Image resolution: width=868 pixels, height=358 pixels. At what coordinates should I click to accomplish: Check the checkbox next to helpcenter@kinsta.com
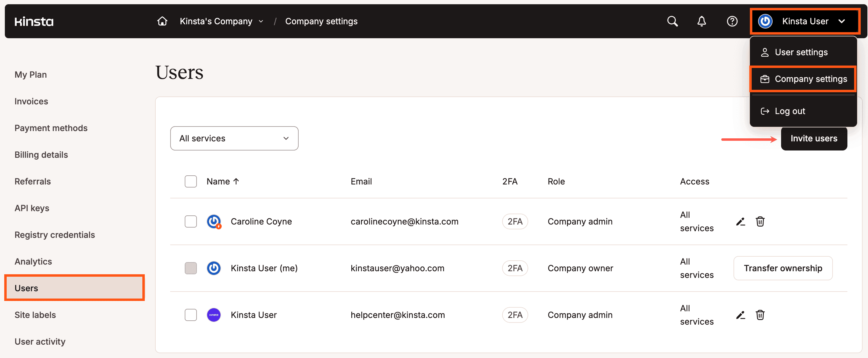click(190, 315)
